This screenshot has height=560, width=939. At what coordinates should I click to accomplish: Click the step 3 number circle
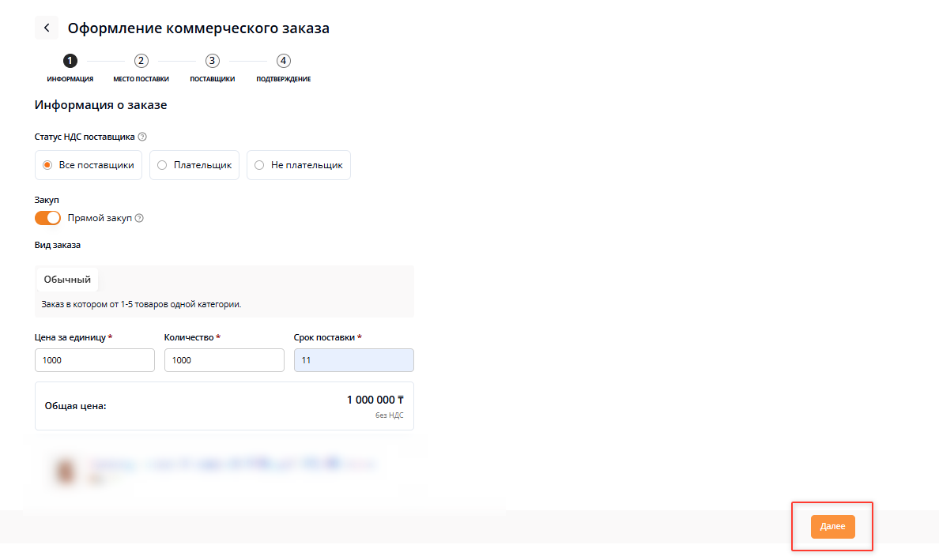(212, 61)
